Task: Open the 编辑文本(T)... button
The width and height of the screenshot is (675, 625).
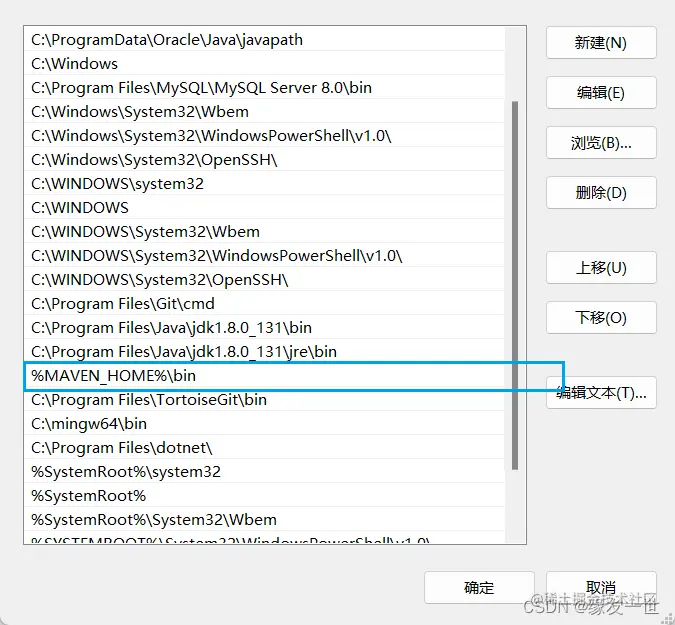Action: [601, 393]
